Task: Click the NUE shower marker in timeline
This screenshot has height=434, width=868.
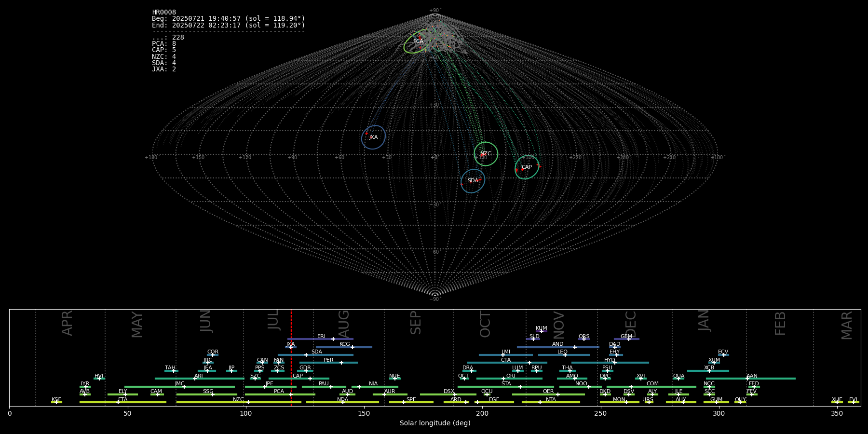Action: coord(395,379)
